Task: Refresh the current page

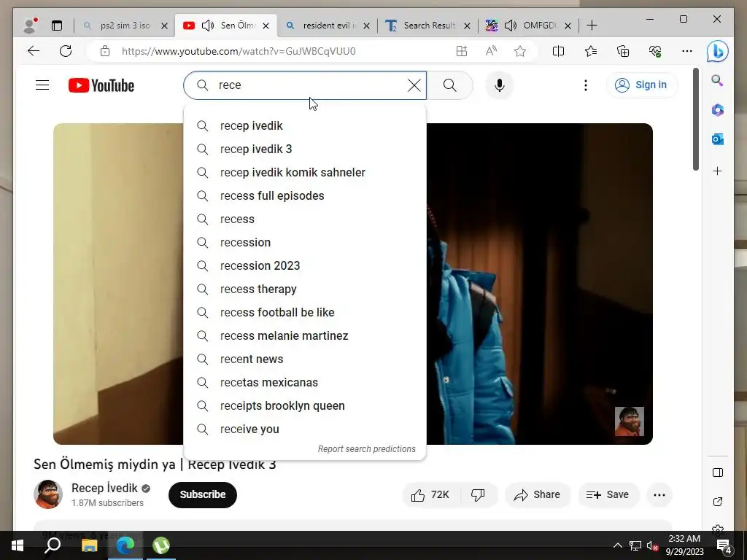Action: click(66, 51)
